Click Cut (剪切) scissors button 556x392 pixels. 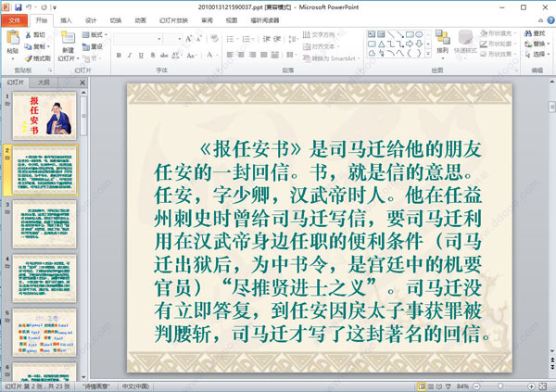[x=35, y=35]
